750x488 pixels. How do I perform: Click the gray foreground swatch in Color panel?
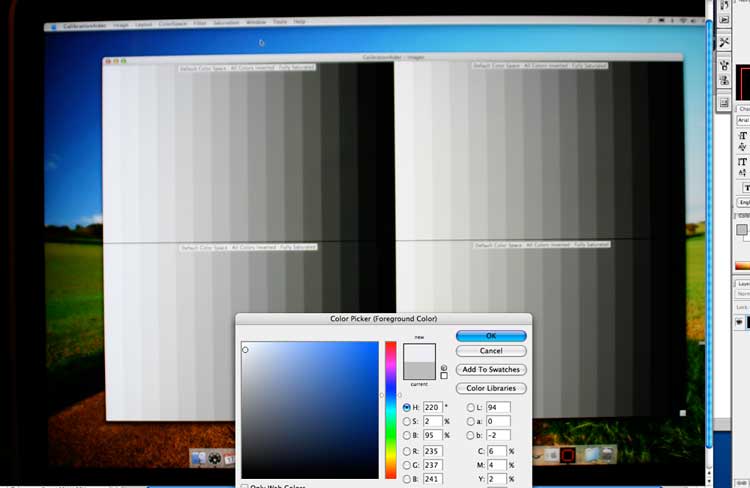[x=742, y=230]
